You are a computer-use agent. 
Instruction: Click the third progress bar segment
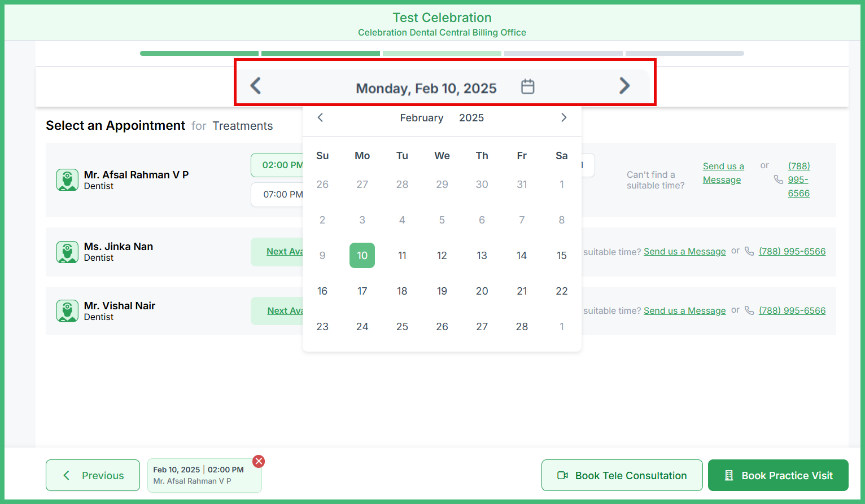(442, 53)
